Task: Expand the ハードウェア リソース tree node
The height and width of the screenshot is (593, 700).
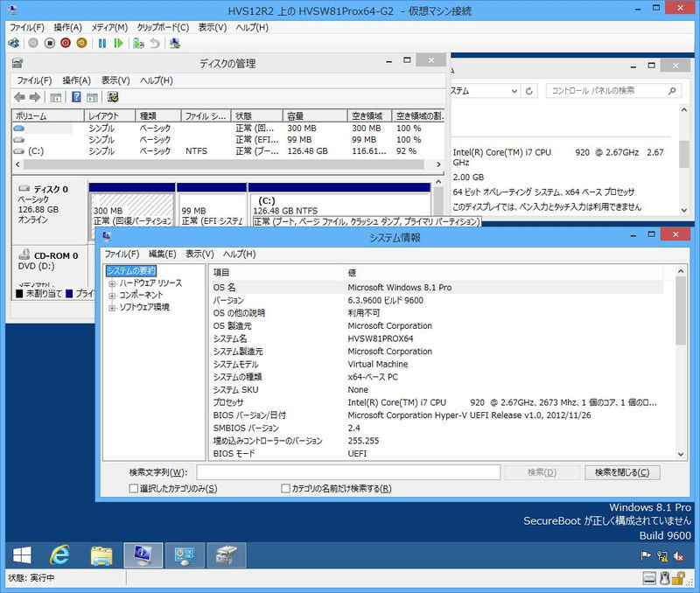Action: pyautogui.click(x=112, y=283)
